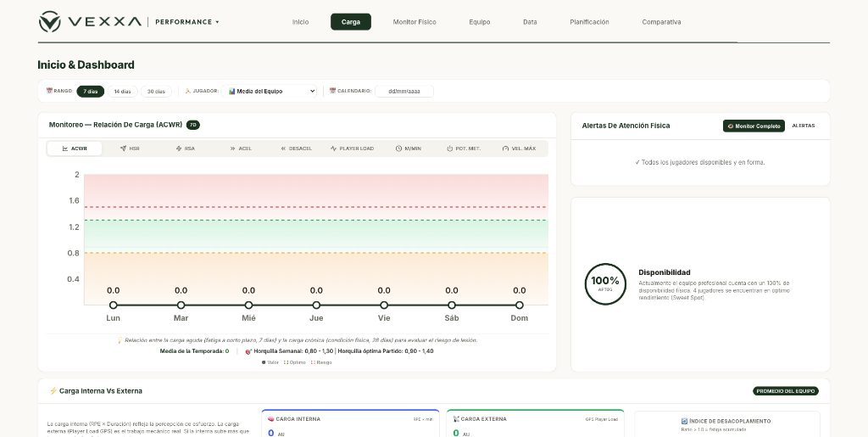868x437 pixels.
Task: Select the VEL. MÁX metric tab
Action: [520, 148]
